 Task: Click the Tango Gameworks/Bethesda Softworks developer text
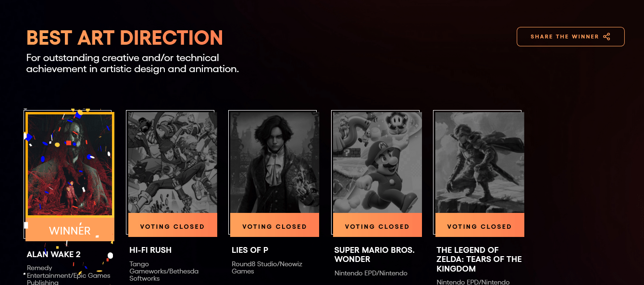(x=164, y=271)
